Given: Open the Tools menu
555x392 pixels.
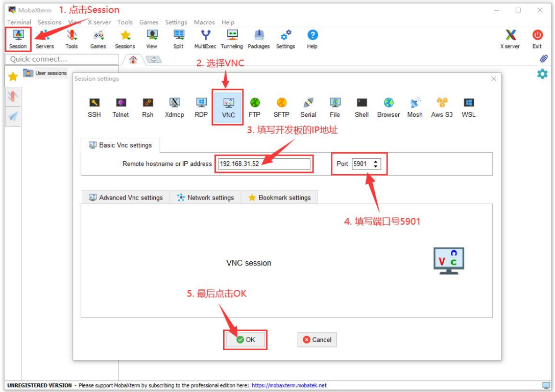Looking at the screenshot, I should [125, 22].
